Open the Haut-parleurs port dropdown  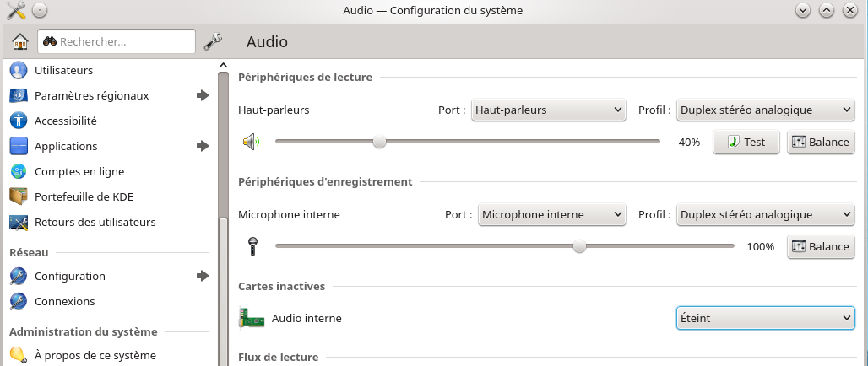pyautogui.click(x=549, y=110)
